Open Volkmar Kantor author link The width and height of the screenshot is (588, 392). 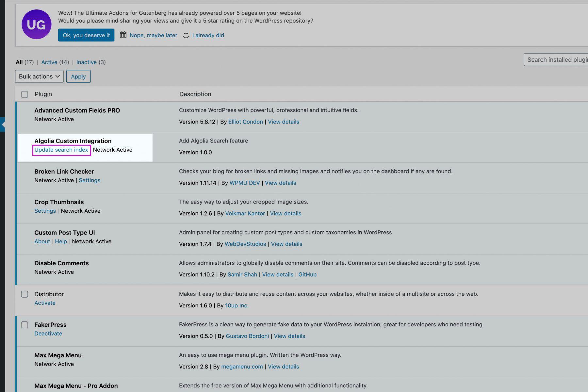pos(245,214)
